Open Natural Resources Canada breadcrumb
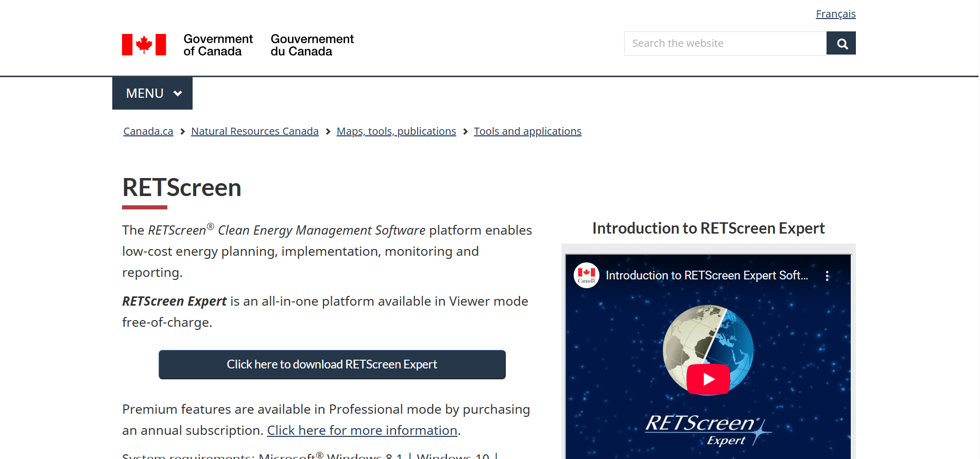 pos(254,131)
